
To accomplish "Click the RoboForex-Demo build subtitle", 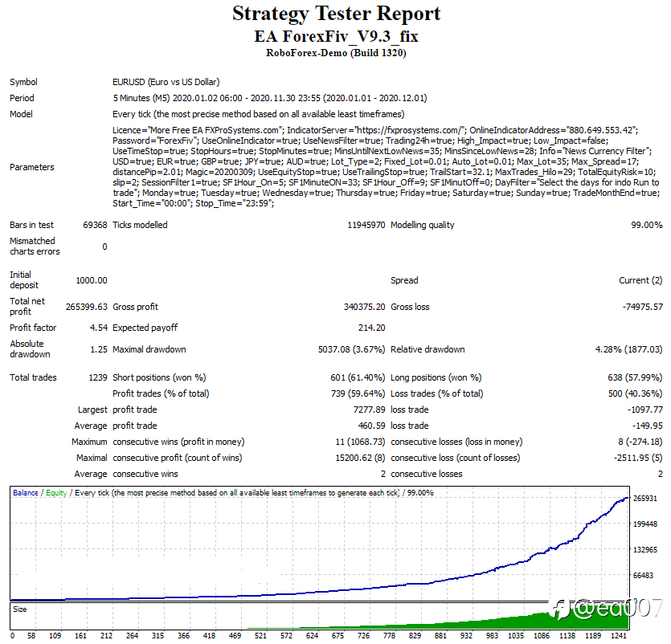I will 336,53.
